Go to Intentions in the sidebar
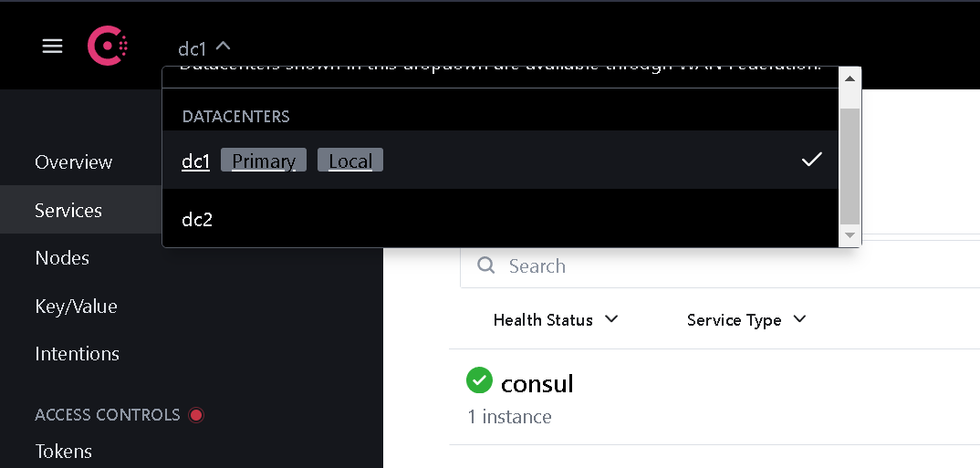 pos(77,354)
